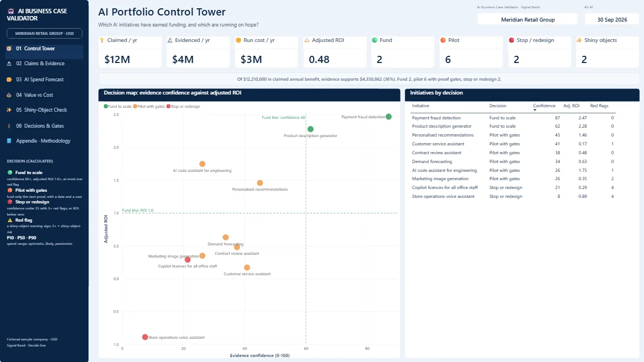Select the Payment fraud detection table row

tap(513, 118)
